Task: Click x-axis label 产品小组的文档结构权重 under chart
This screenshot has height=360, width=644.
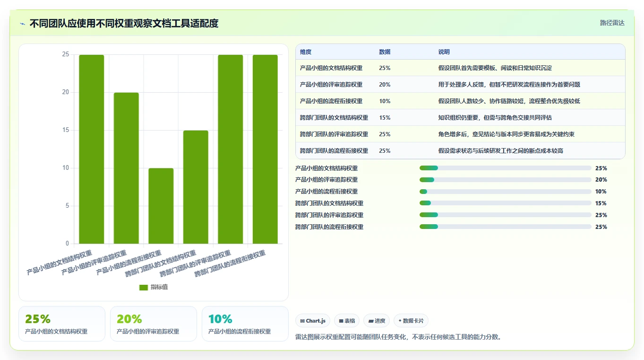Action: (60, 263)
